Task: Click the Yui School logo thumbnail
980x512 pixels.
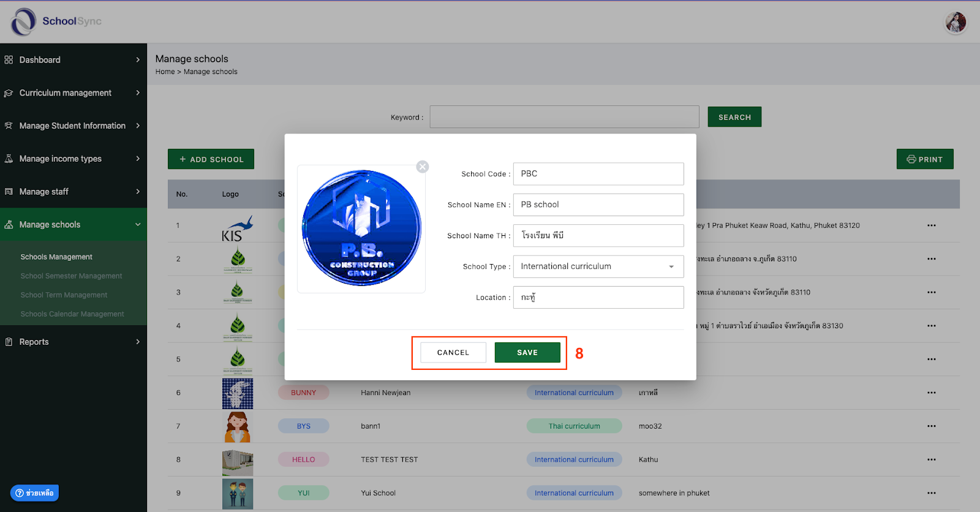Action: pyautogui.click(x=238, y=494)
